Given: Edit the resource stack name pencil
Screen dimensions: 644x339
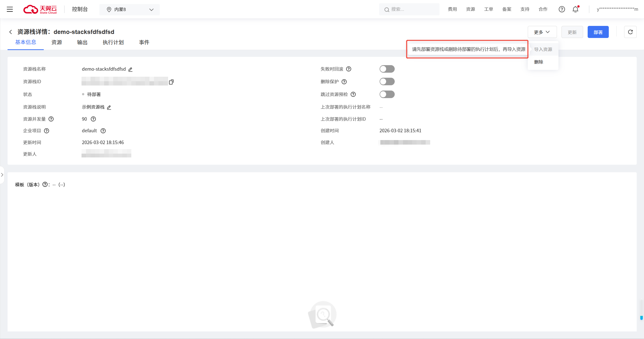Looking at the screenshot, I should [x=130, y=69].
